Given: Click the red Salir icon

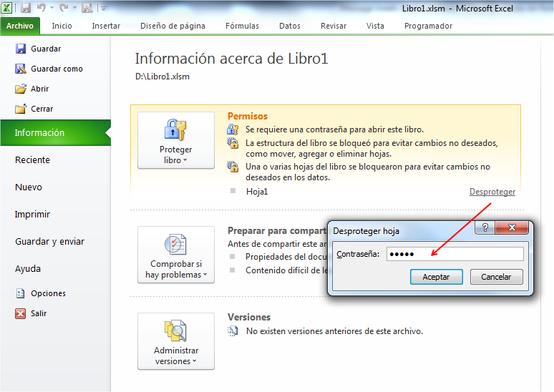Looking at the screenshot, I should [21, 313].
